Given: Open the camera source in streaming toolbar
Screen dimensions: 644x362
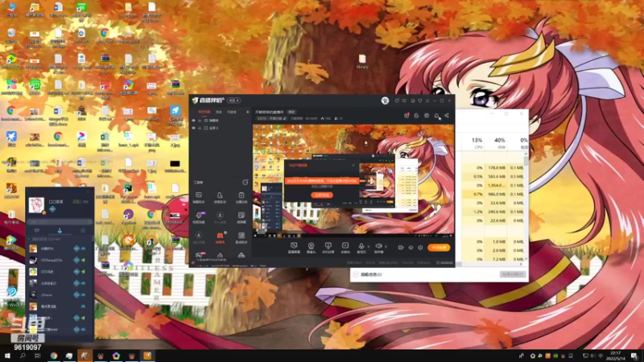Looking at the screenshot, I should [311, 248].
